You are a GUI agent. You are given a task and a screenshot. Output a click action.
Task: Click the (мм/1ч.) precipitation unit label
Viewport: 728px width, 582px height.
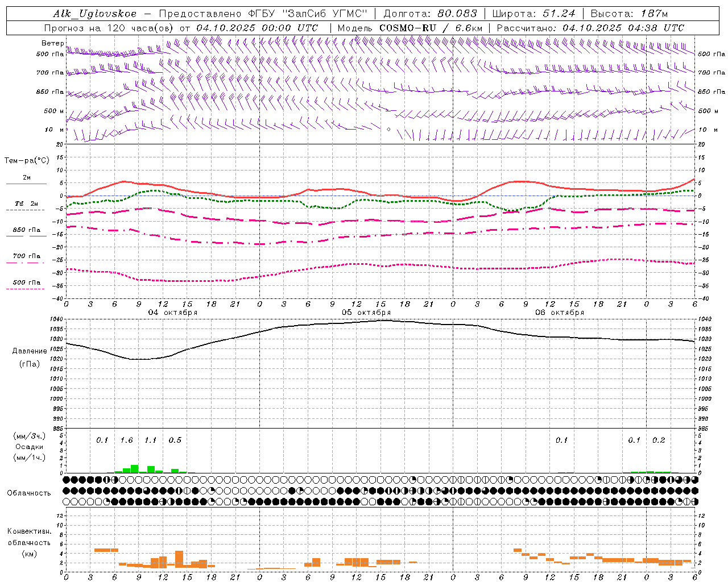coord(29,458)
